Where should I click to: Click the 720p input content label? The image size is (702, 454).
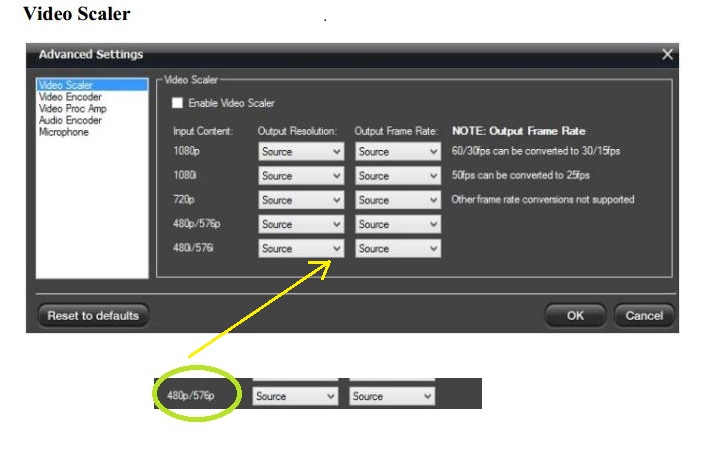184,199
